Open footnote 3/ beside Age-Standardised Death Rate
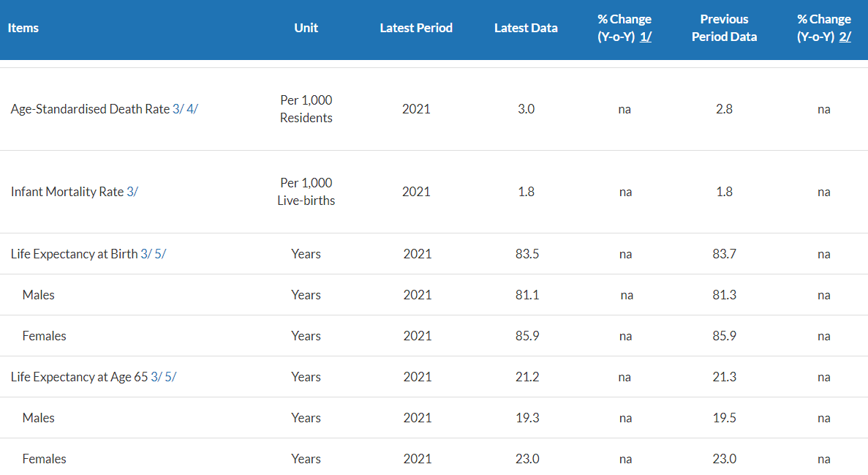 pos(178,109)
